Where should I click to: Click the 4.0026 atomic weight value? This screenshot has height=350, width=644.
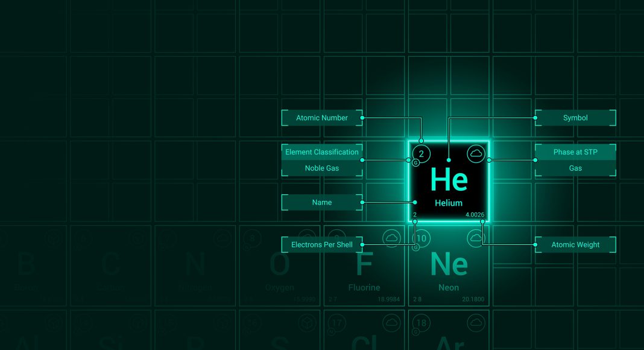point(475,215)
